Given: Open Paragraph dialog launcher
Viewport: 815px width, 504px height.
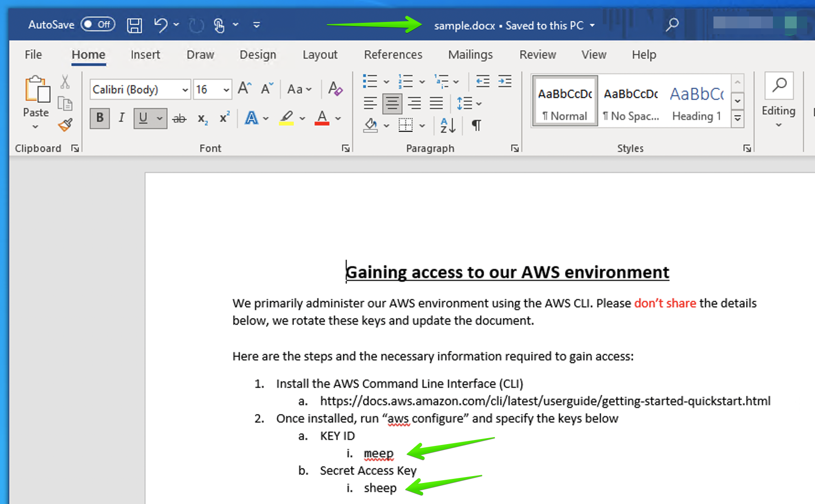Looking at the screenshot, I should pyautogui.click(x=515, y=148).
